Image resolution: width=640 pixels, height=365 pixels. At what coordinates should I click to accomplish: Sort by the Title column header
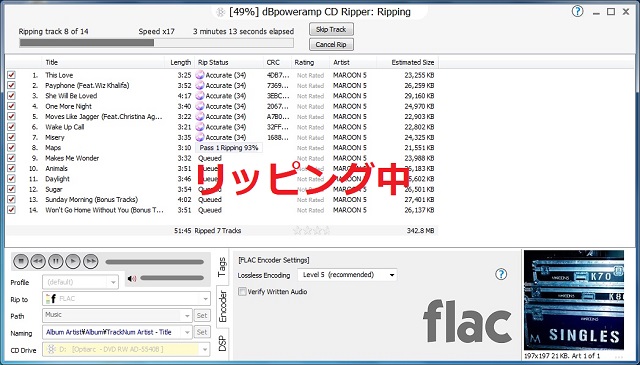[103, 62]
